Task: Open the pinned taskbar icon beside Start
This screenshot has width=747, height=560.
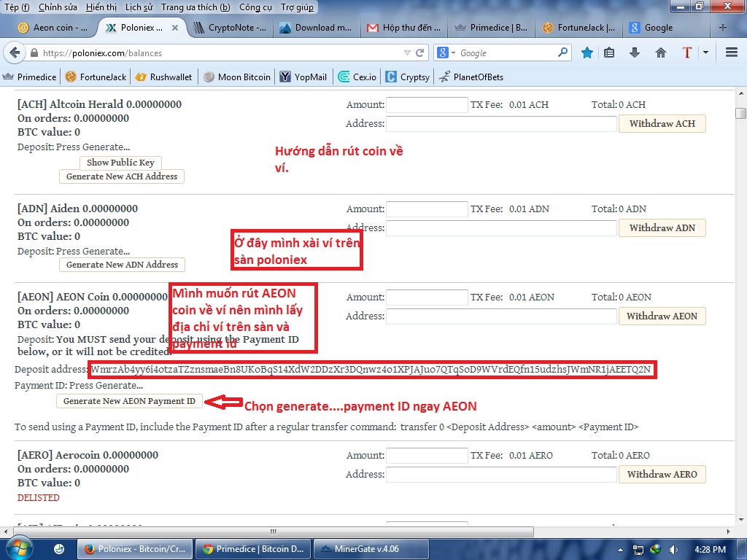Action: pyautogui.click(x=59, y=549)
